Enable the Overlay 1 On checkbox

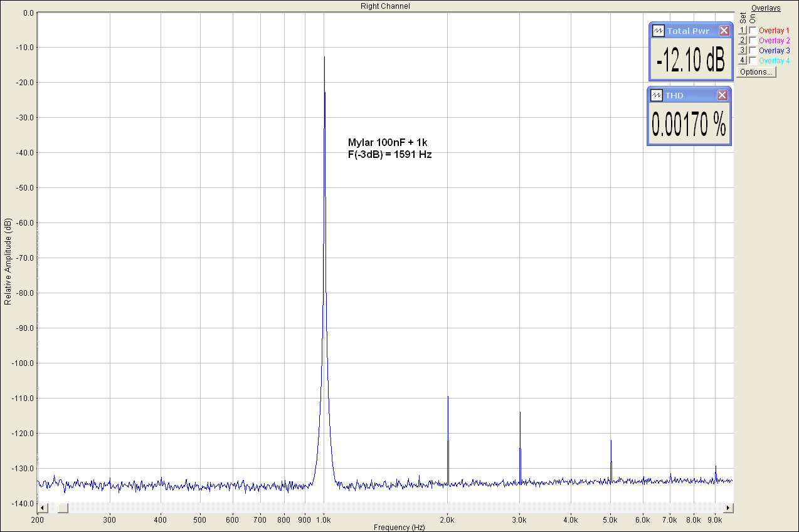point(753,30)
